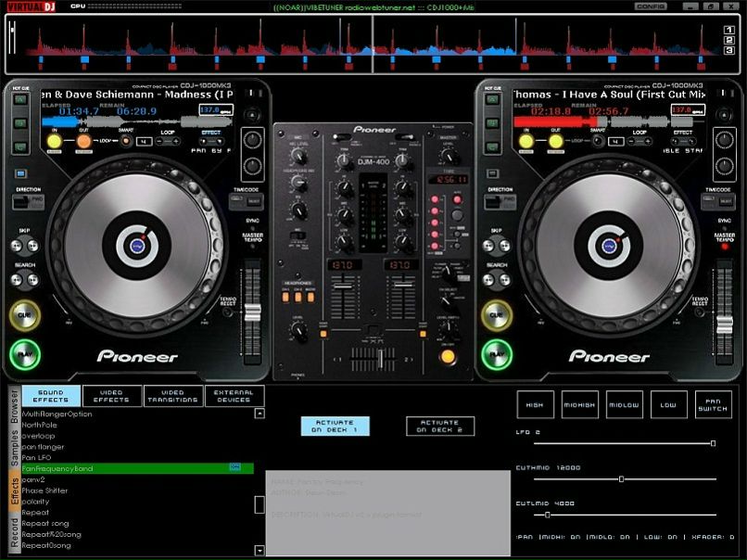Toggle MASTER TEMPO on the left deck

pyautogui.click(x=252, y=247)
